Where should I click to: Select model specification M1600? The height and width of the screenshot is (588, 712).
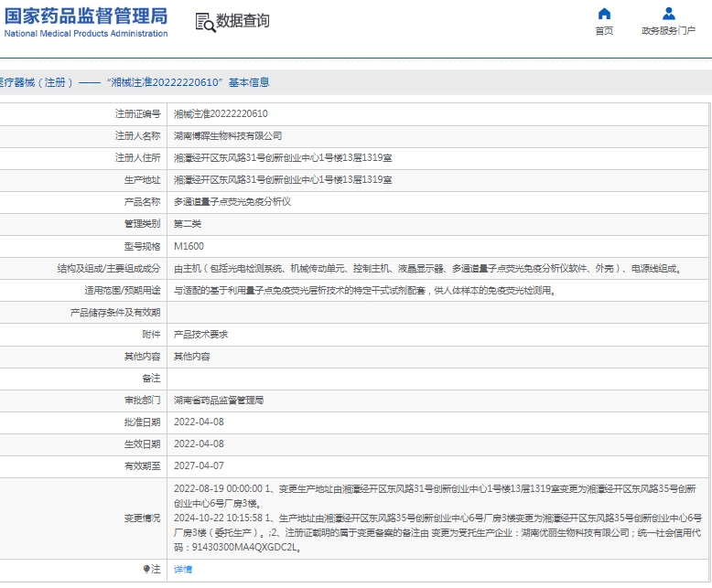[x=189, y=246]
